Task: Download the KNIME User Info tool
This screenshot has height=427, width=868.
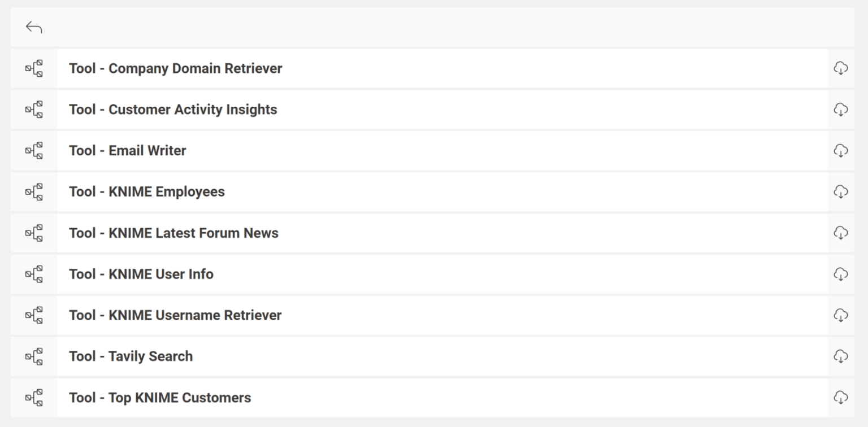Action: coord(841,274)
